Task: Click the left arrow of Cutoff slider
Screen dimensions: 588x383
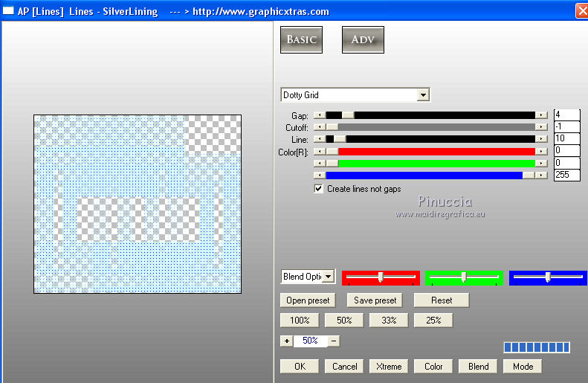Action: pos(320,127)
